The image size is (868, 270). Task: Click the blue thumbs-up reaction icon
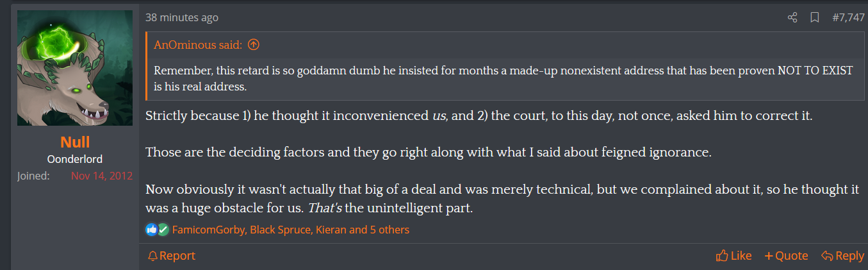(151, 229)
